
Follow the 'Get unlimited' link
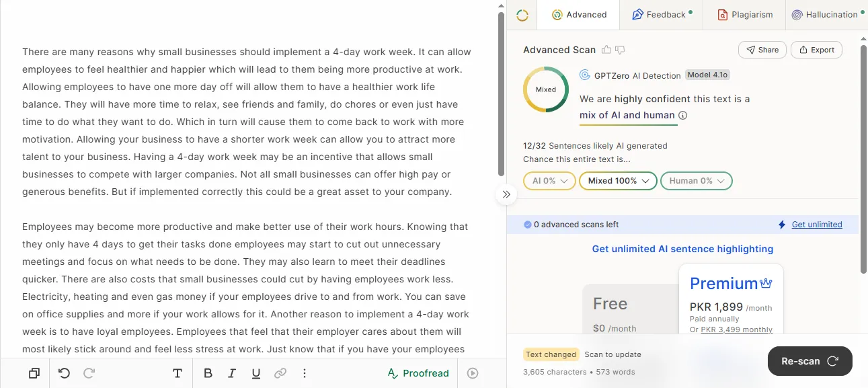pos(817,225)
